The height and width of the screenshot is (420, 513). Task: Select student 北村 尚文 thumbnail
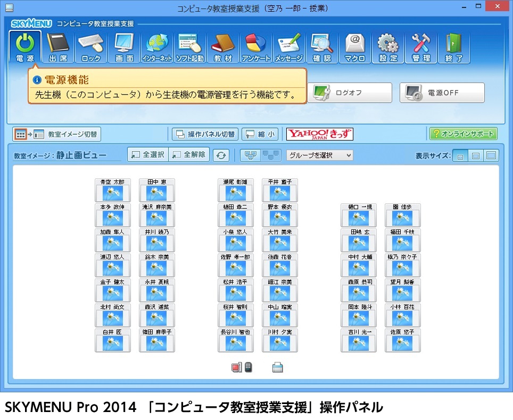point(112,315)
